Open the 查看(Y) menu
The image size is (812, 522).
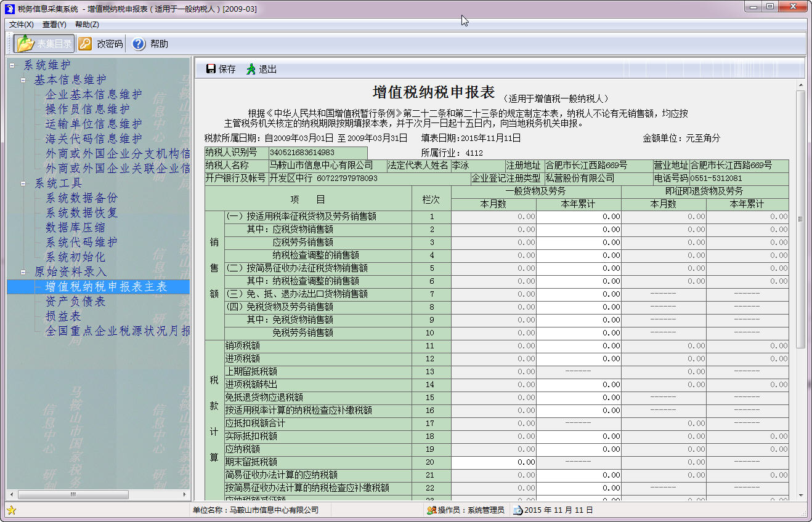coord(54,25)
